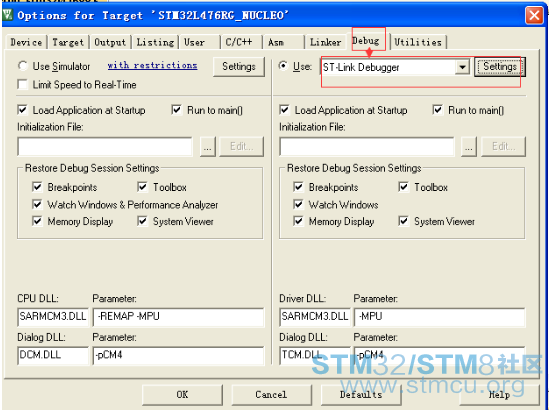
Task: Click CPU DLL field SARMCM3.DLL
Action: 53,317
